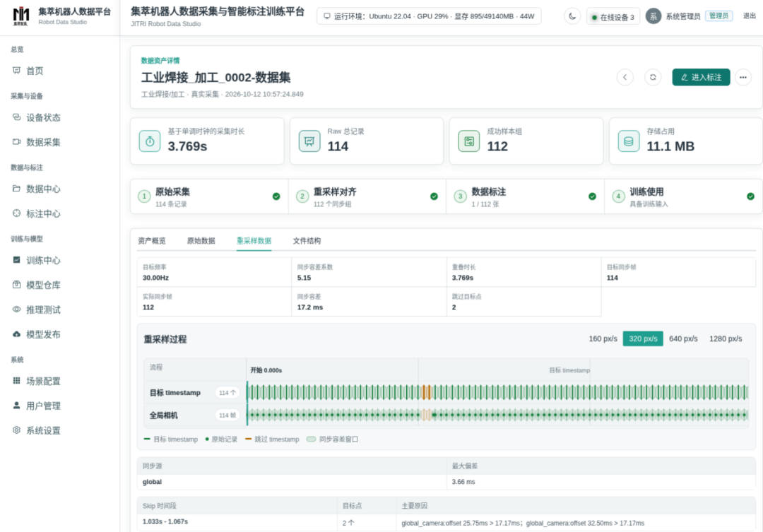Open 在线设备 3 indicator
The width and height of the screenshot is (763, 532).
pyautogui.click(x=613, y=17)
